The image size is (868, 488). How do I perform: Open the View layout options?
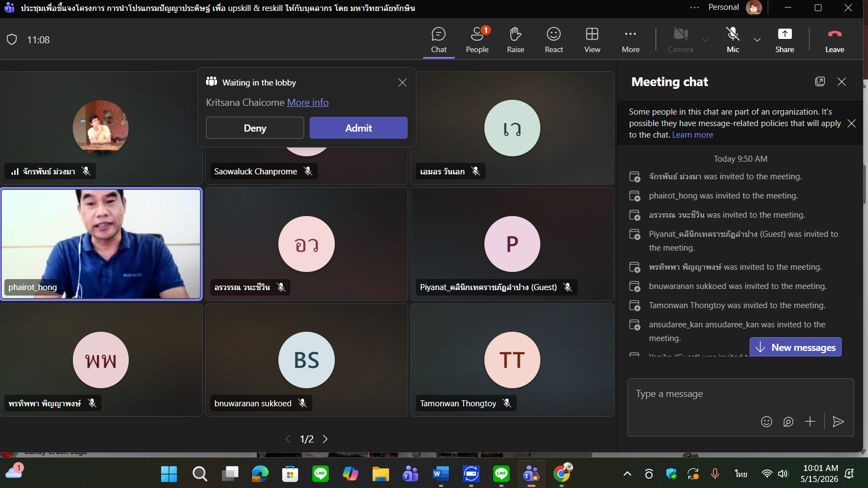click(x=592, y=40)
